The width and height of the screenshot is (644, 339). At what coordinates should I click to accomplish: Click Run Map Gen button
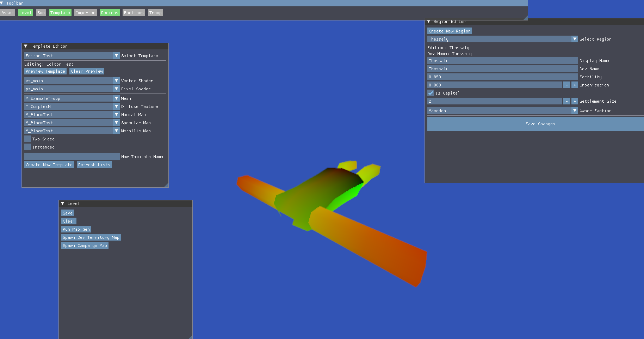pyautogui.click(x=76, y=229)
